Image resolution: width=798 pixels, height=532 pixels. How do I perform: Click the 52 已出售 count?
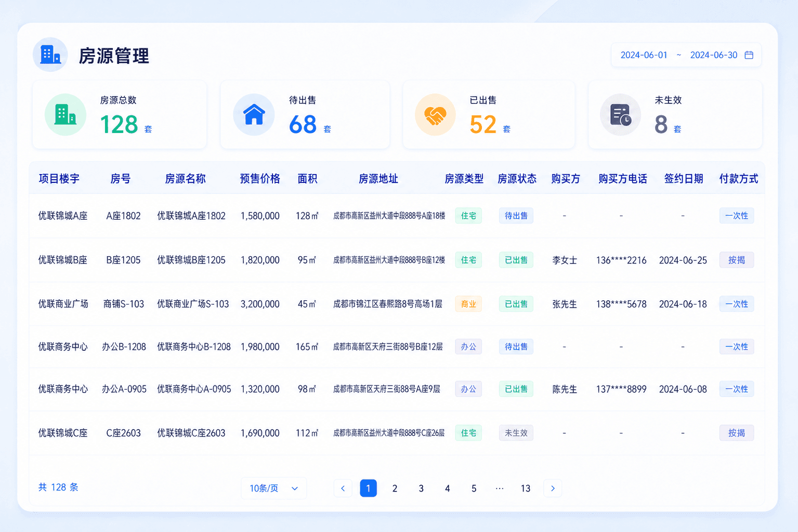pyautogui.click(x=483, y=124)
